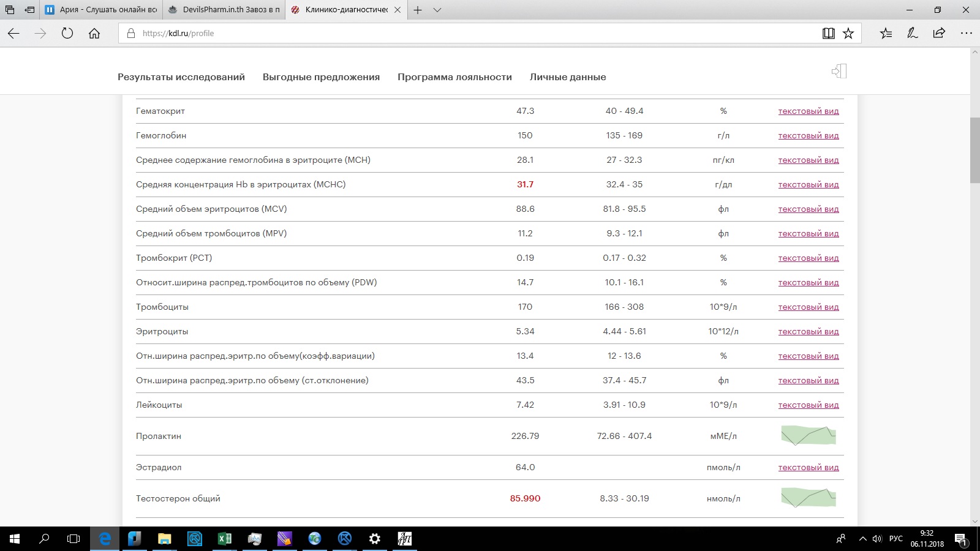Add page to favorites with star icon
This screenshot has height=551, width=980.
click(x=848, y=34)
